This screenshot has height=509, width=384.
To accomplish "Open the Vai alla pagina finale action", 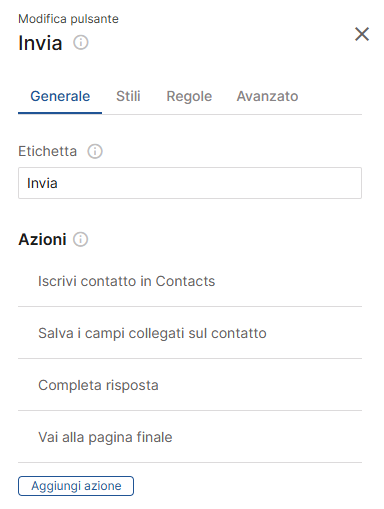I will click(x=190, y=437).
